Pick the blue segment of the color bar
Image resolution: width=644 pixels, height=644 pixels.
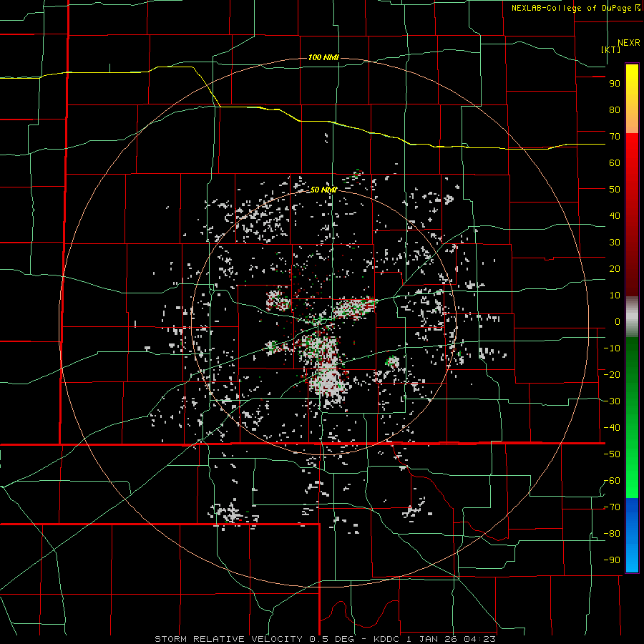[x=632, y=535]
